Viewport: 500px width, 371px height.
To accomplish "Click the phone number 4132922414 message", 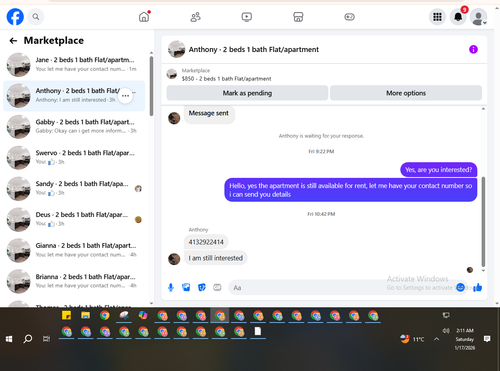I will coord(206,242).
